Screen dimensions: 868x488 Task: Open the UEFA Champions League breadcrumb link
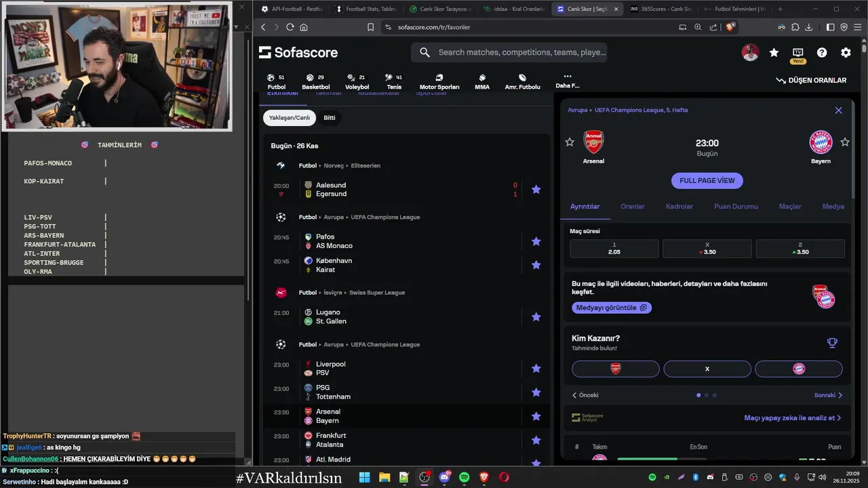641,110
